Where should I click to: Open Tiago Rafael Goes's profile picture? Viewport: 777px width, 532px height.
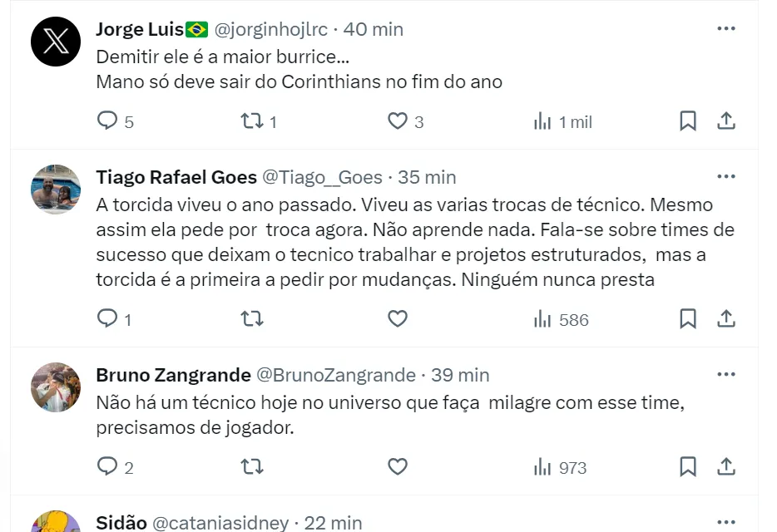(x=56, y=190)
